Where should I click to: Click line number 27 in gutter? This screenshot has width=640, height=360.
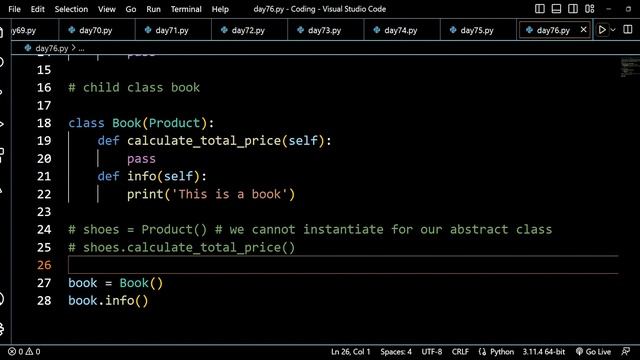coord(44,282)
